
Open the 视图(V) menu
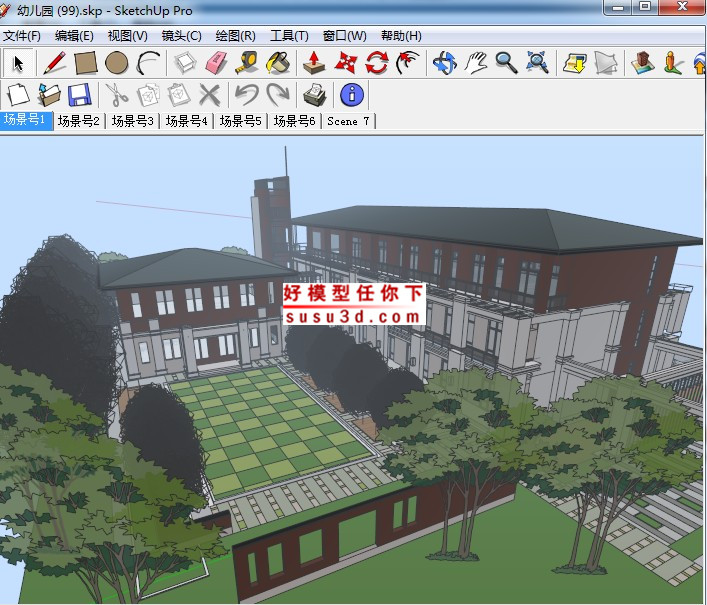tap(128, 36)
